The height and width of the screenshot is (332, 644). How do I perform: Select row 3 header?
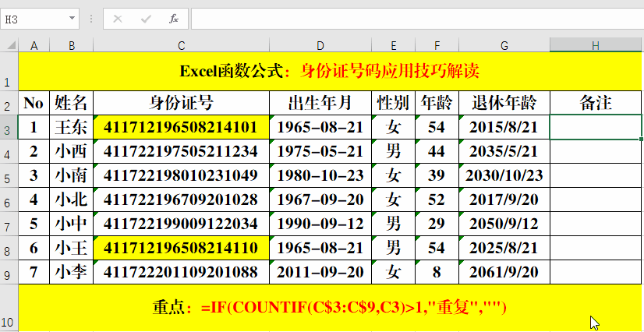[9, 127]
